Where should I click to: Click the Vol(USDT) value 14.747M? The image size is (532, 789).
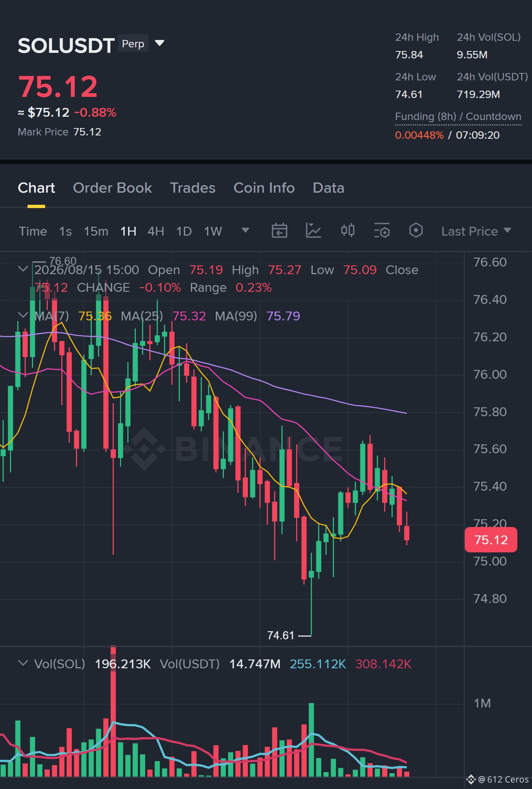pyautogui.click(x=255, y=664)
